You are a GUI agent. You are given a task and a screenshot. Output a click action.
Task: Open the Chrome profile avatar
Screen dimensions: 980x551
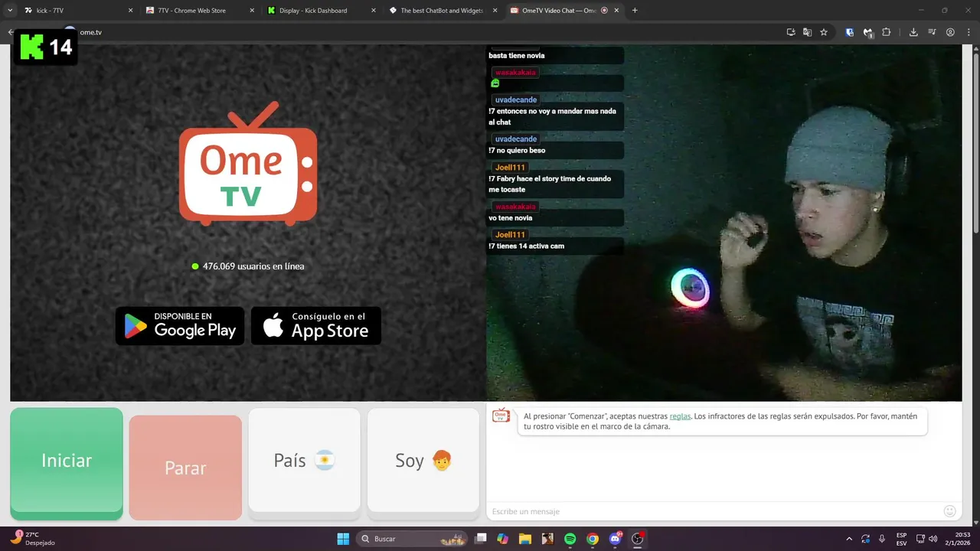[x=950, y=32]
